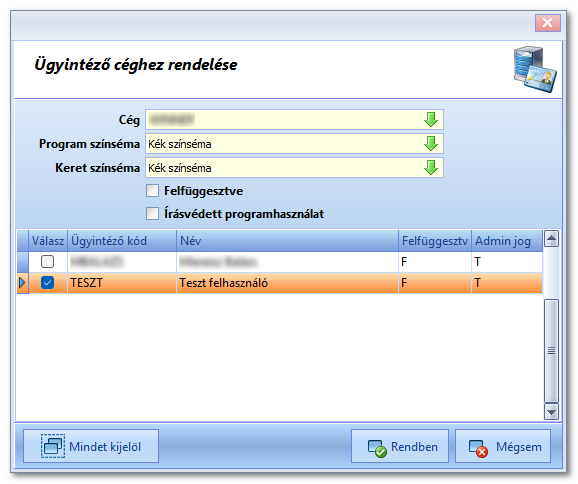Confirm with the Rendben button
Viewport: 578px width, 484px height.
[400, 446]
